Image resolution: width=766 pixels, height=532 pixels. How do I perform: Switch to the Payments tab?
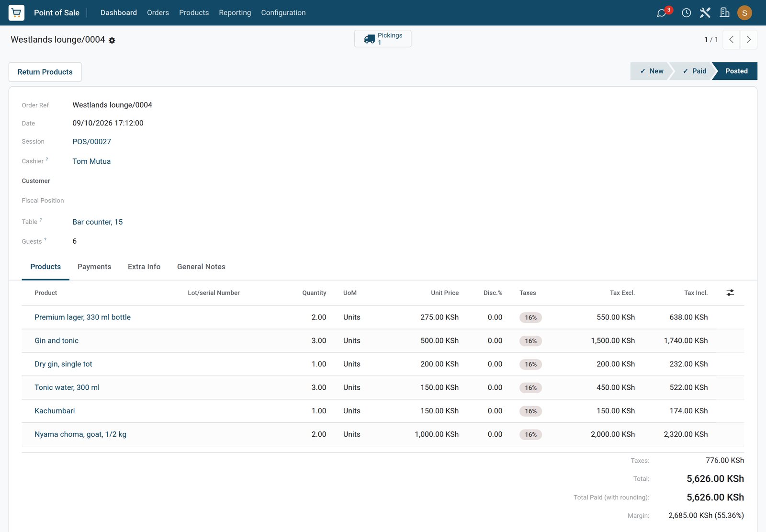94,267
